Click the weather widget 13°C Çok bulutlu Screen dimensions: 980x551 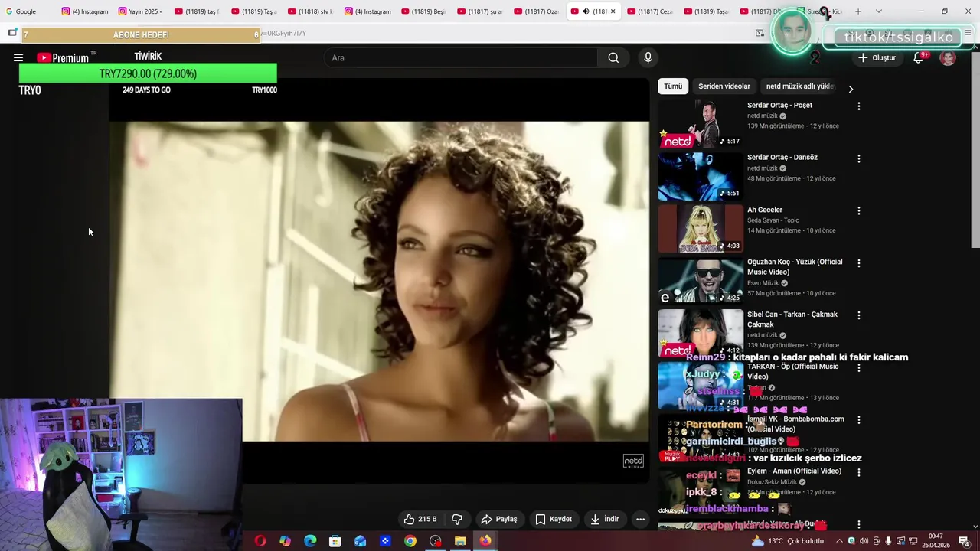coord(787,541)
